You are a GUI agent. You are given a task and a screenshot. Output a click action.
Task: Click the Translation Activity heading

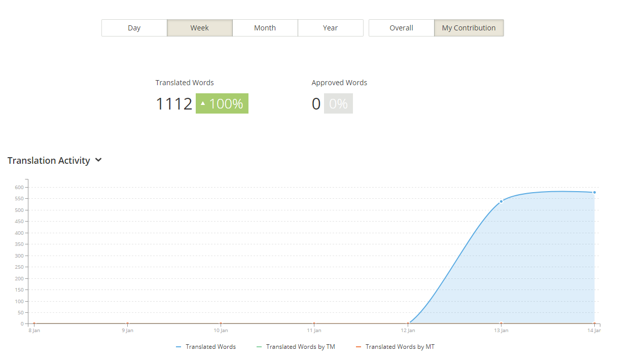[x=49, y=160]
